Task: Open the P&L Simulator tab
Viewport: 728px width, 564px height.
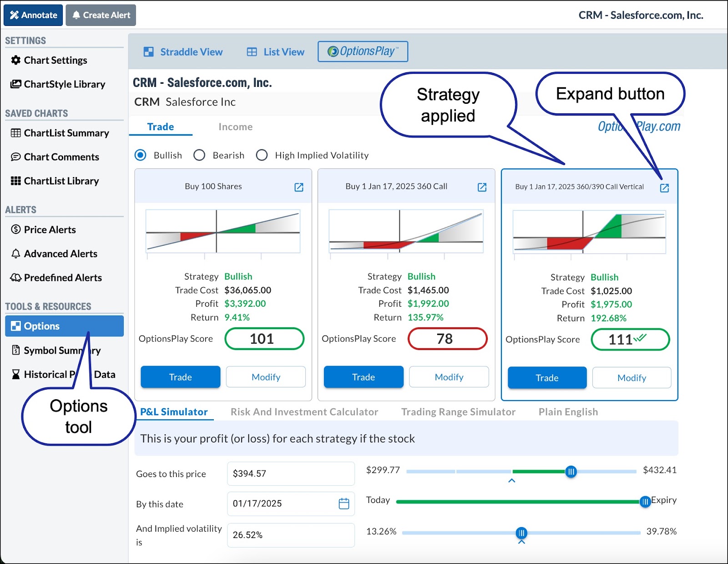Action: [174, 412]
